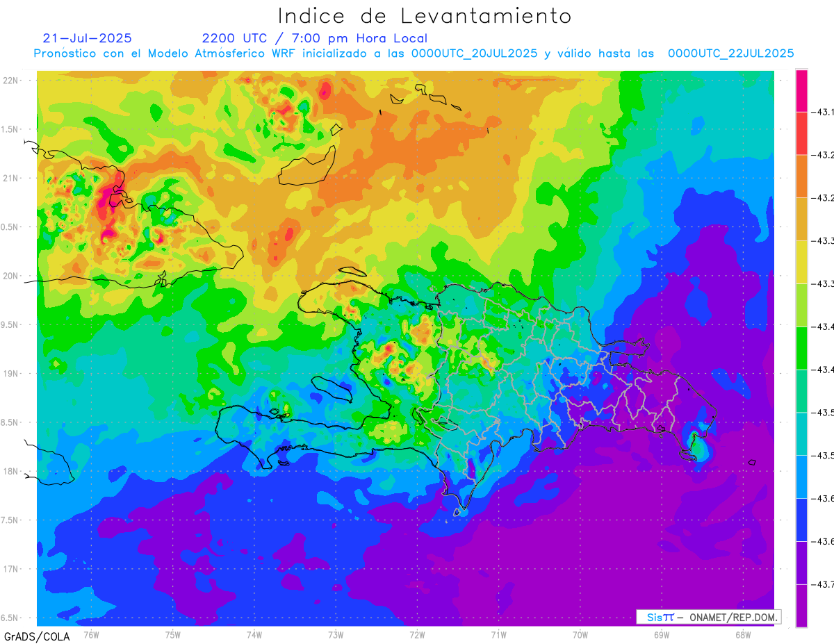Image resolution: width=834 pixels, height=644 pixels.
Task: Click the "18N" latitude label
Action: coord(12,471)
